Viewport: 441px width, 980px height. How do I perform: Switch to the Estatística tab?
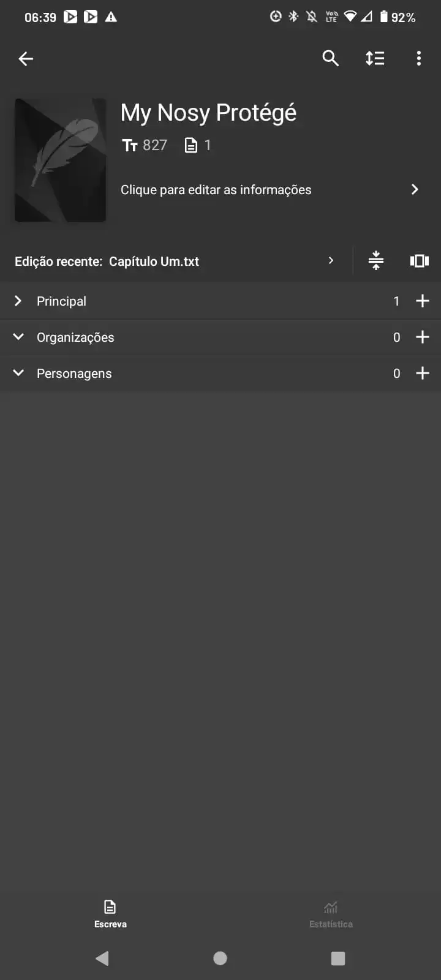[331, 914]
